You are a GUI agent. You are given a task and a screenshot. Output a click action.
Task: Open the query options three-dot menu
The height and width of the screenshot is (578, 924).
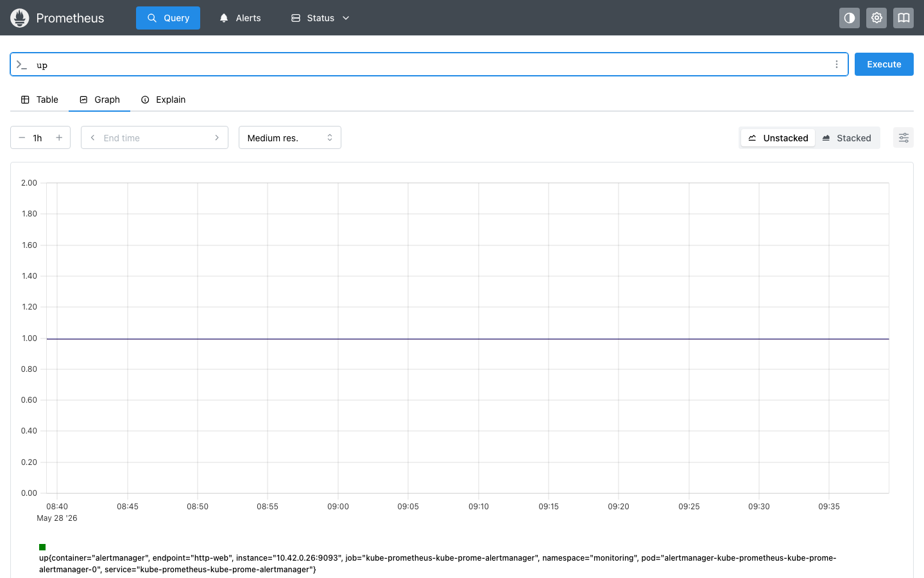click(836, 64)
